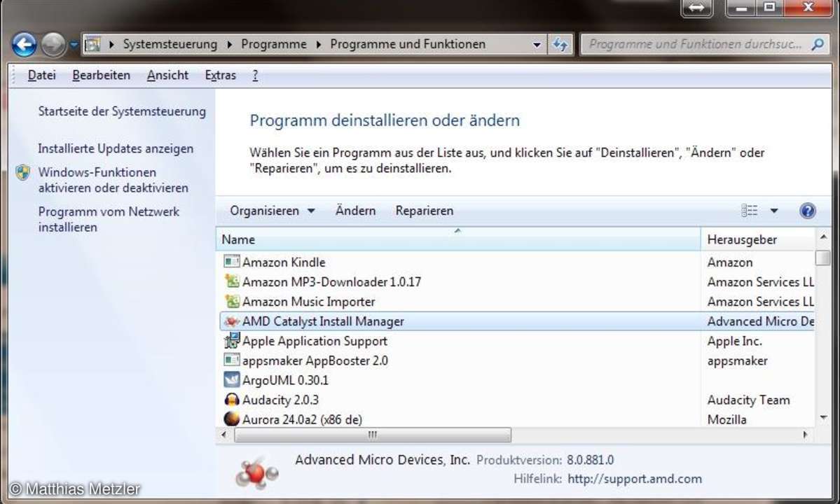Click the horizontal scrollbar thumb
The image size is (840, 504).
coord(372,435)
